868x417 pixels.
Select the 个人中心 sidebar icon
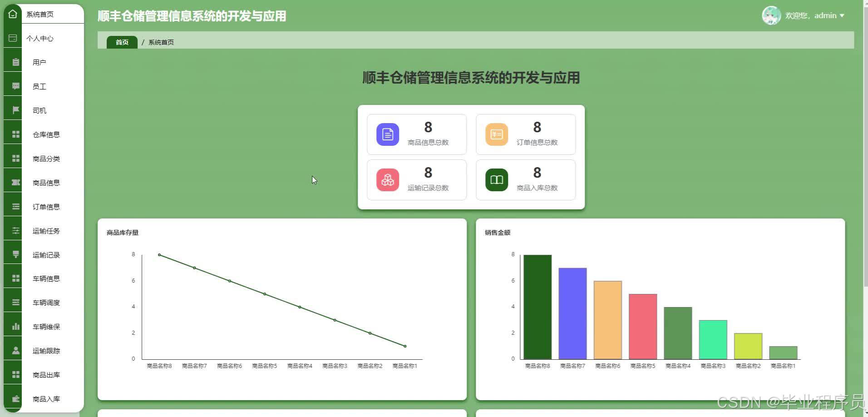(x=13, y=38)
